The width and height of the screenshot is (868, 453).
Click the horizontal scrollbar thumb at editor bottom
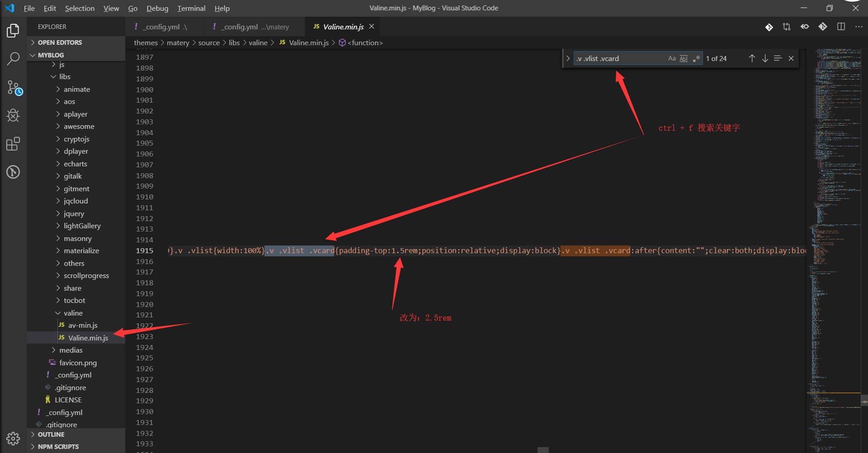click(x=543, y=450)
